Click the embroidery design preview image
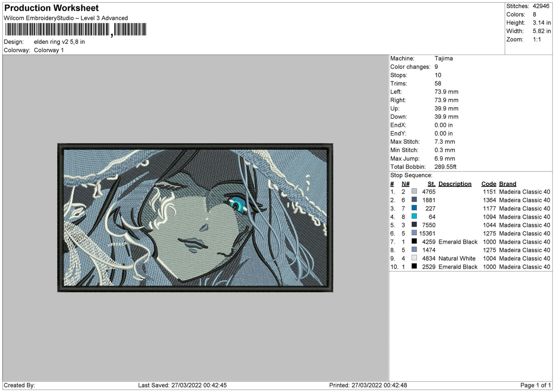The height and width of the screenshot is (392, 555). (x=195, y=218)
